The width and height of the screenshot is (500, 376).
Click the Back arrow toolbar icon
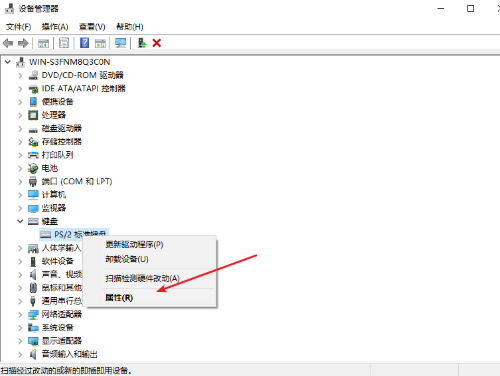(x=8, y=43)
